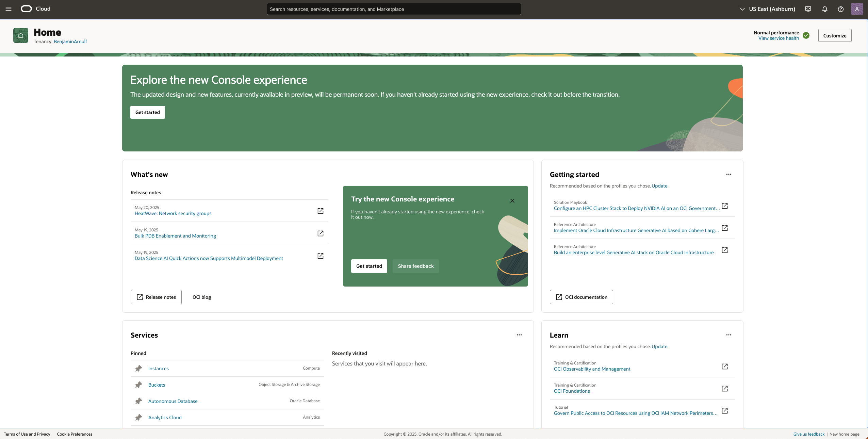Open external icon for OCI Observability and Management
The height and width of the screenshot is (439, 868).
click(725, 367)
